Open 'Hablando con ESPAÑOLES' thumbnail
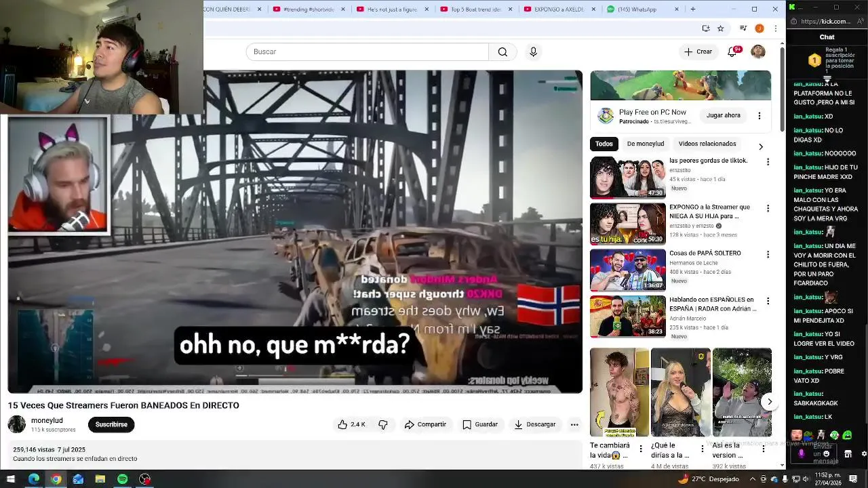Image resolution: width=868 pixels, height=488 pixels. 628,316
